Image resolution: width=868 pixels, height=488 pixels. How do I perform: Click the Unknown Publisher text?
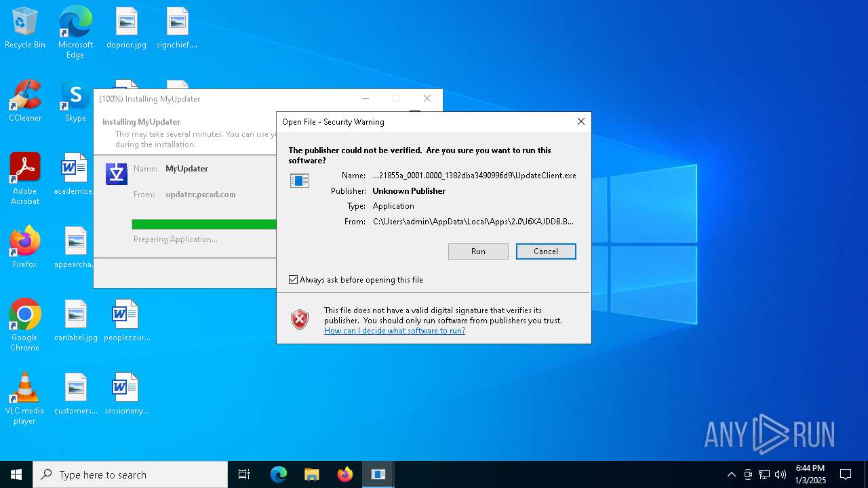pyautogui.click(x=409, y=191)
